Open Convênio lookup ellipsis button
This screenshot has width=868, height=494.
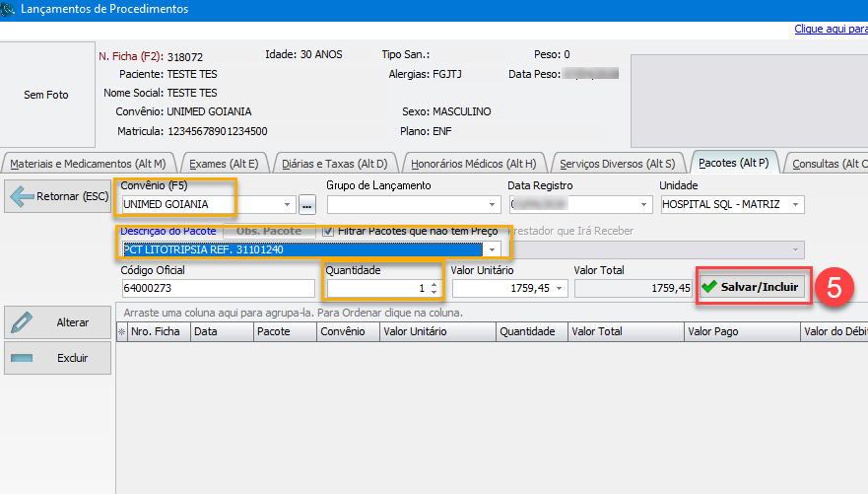click(306, 205)
